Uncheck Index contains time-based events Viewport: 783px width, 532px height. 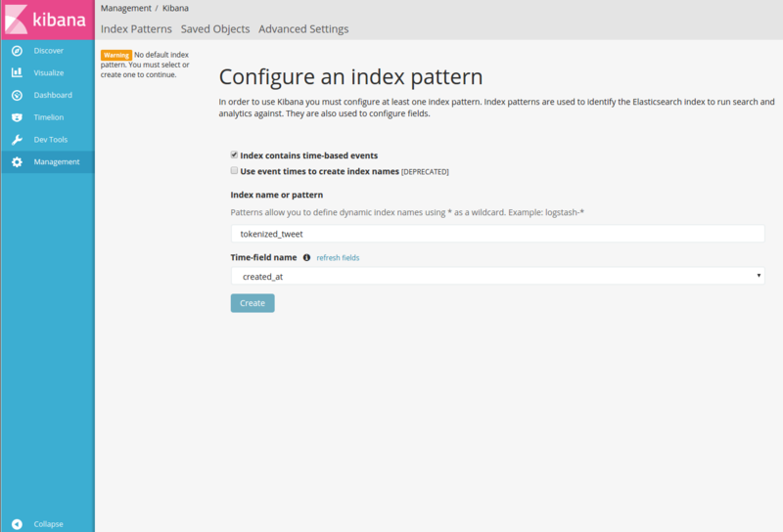pos(234,155)
